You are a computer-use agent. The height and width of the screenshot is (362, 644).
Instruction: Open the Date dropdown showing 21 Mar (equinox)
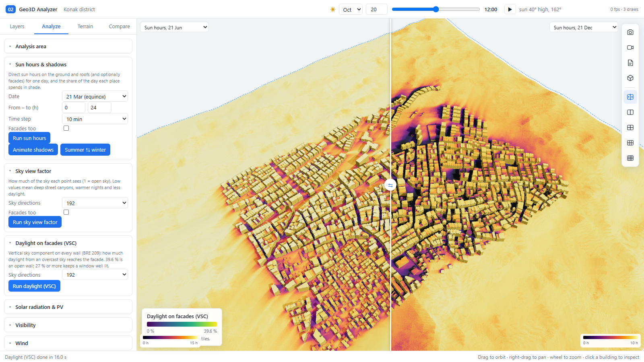pyautogui.click(x=95, y=97)
